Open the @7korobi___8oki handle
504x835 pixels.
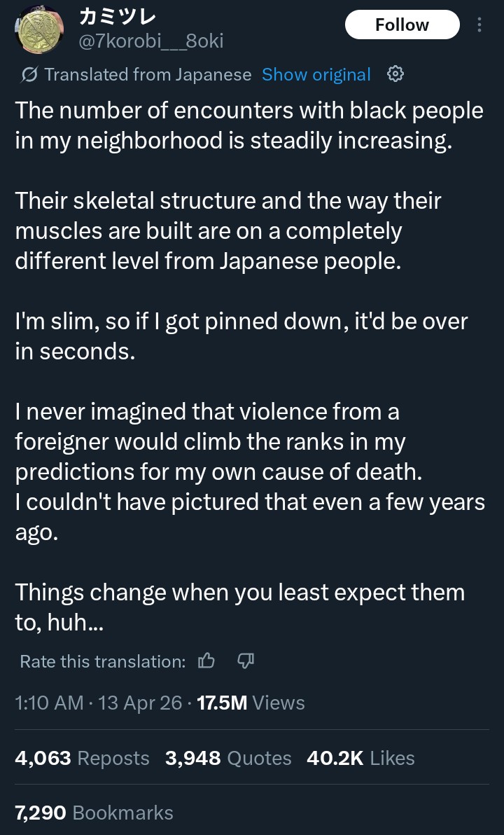tap(150, 41)
